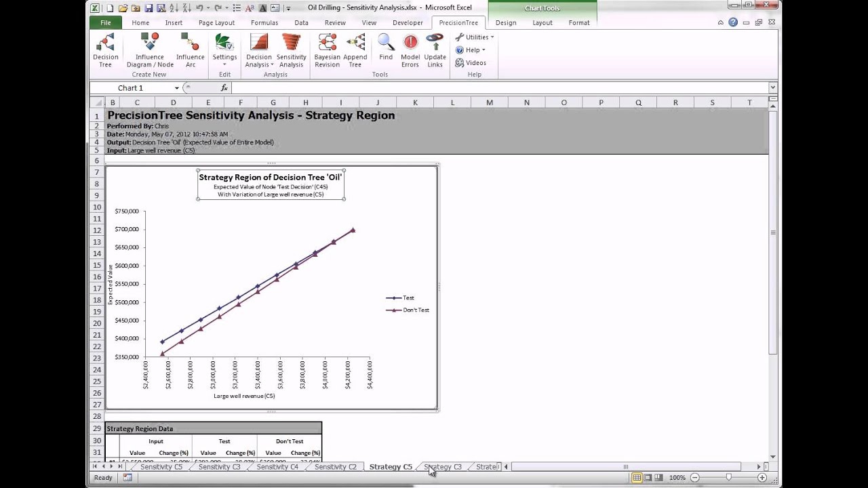Click the Save icon in quick access toolbar
The height and width of the screenshot is (488, 868).
point(148,8)
